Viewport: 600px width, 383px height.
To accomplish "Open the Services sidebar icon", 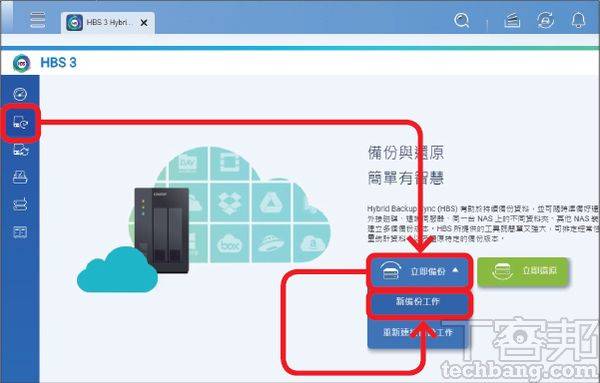I will click(20, 232).
